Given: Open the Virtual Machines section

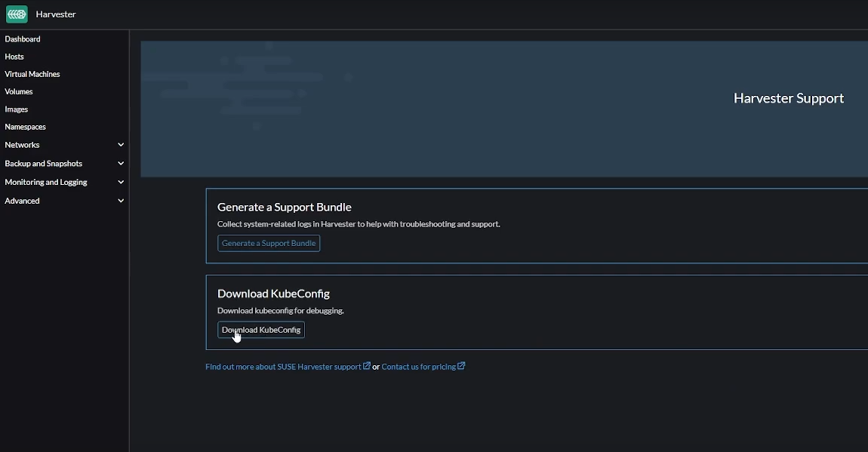Looking at the screenshot, I should point(32,74).
